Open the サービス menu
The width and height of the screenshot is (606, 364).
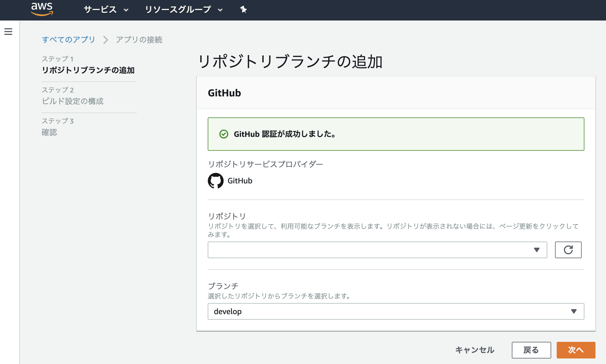click(x=100, y=9)
